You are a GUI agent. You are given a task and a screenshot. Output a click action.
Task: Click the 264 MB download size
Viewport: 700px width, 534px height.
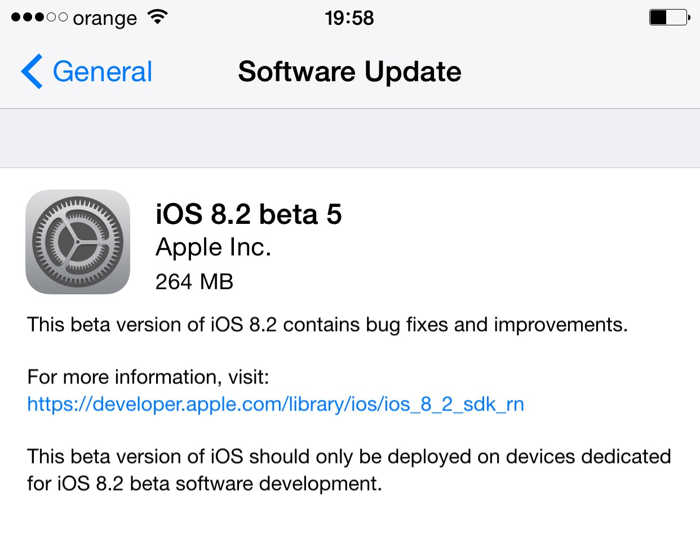(x=194, y=281)
